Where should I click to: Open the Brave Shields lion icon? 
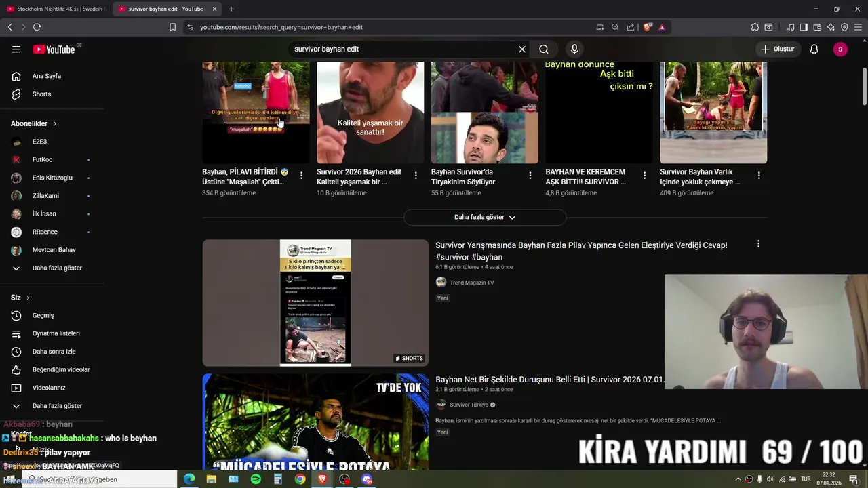[648, 27]
